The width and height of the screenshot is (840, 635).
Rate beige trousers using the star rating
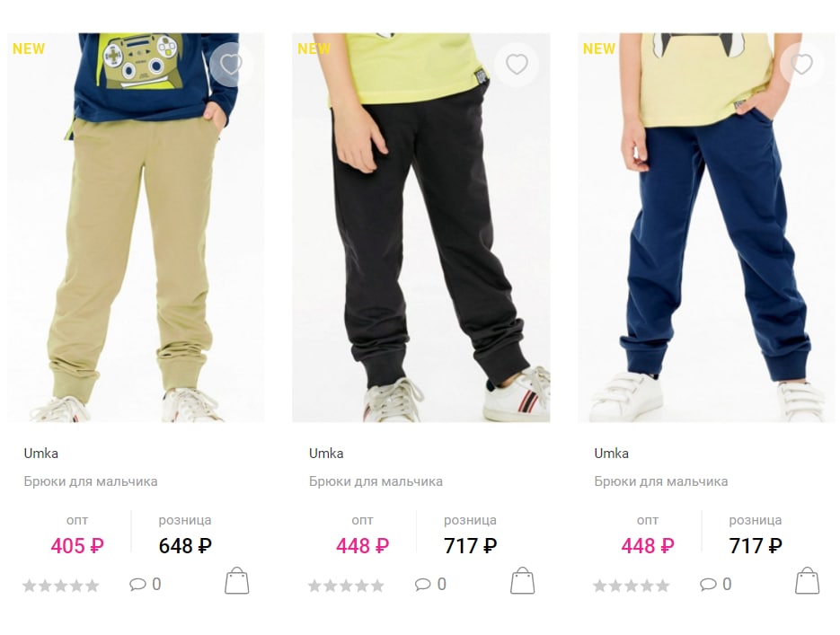61,586
